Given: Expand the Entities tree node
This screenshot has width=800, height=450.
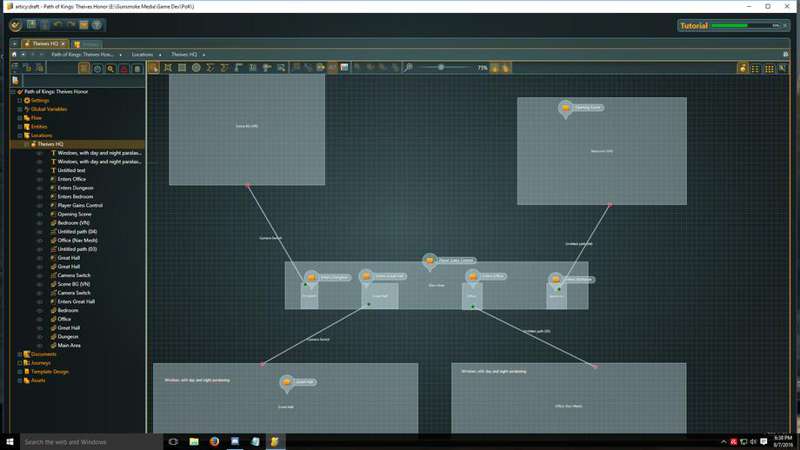Looking at the screenshot, I should coord(20,127).
